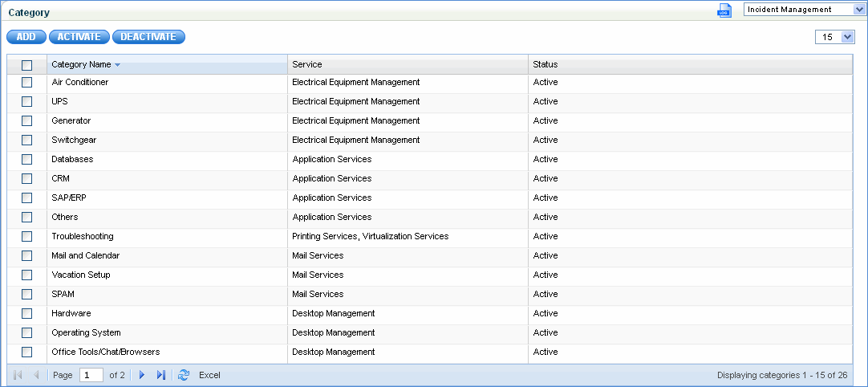
Task: Click Mail Services in the SPAM row
Action: coord(318,294)
